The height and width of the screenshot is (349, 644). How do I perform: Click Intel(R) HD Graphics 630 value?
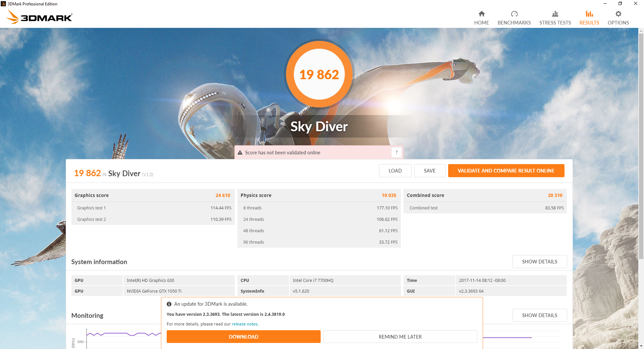(x=151, y=281)
